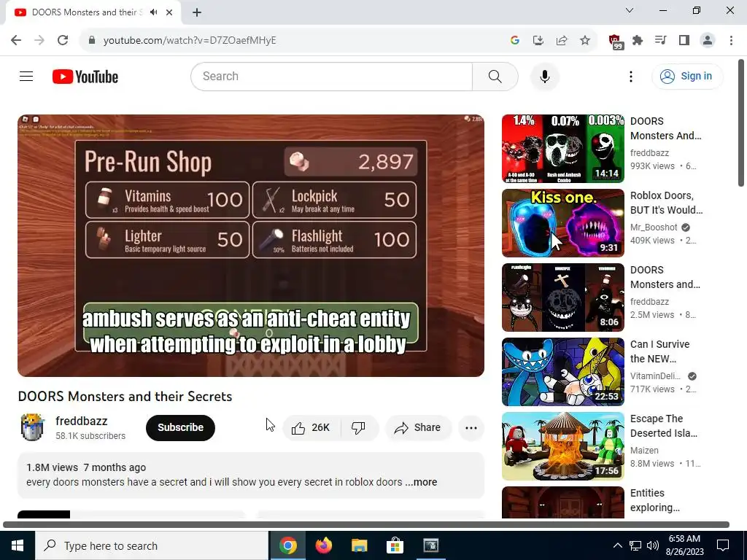The height and width of the screenshot is (560, 747).
Task: Open Chrome profile avatar
Action: pyautogui.click(x=708, y=40)
